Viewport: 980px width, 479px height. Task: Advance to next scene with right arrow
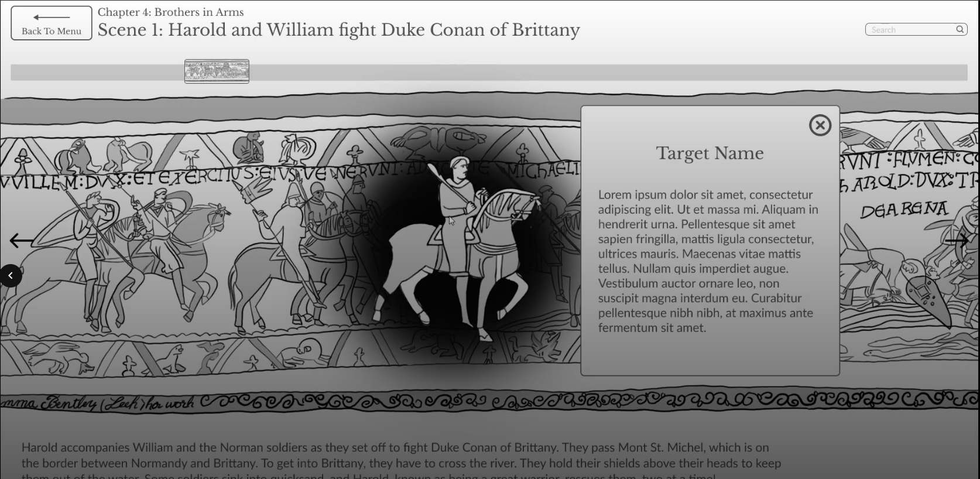[957, 240]
